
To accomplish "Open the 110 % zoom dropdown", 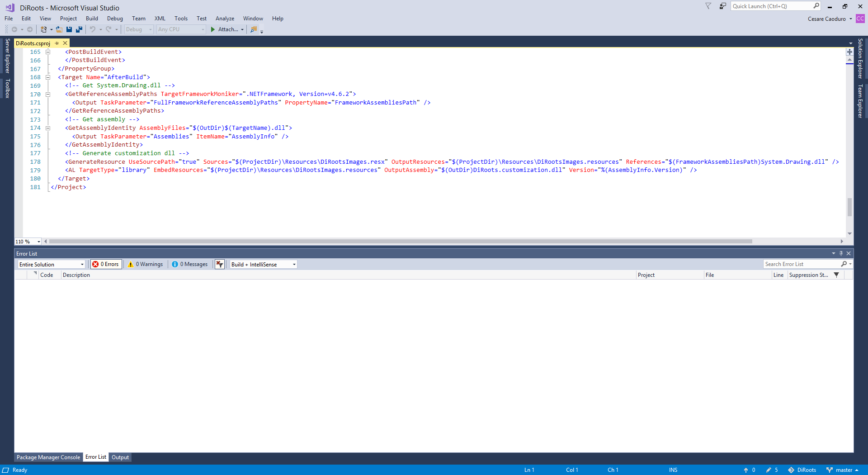I will pyautogui.click(x=28, y=242).
